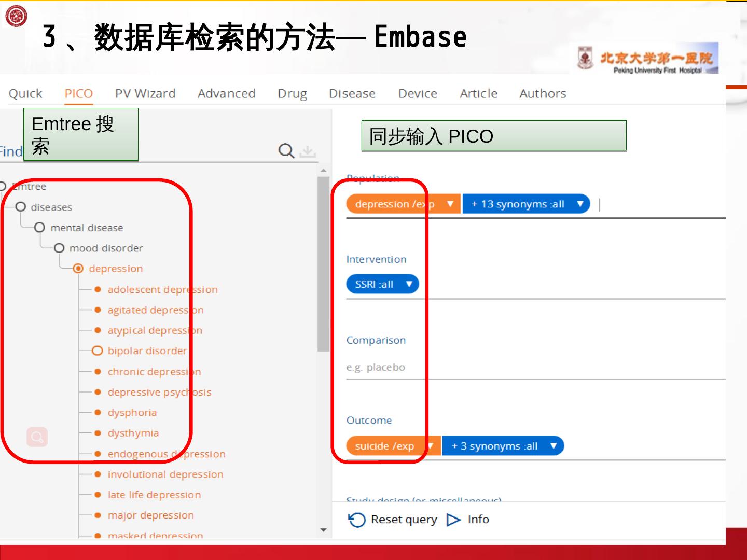Choose chronic depression term
Viewport: 747px width, 560px height.
coord(155,372)
